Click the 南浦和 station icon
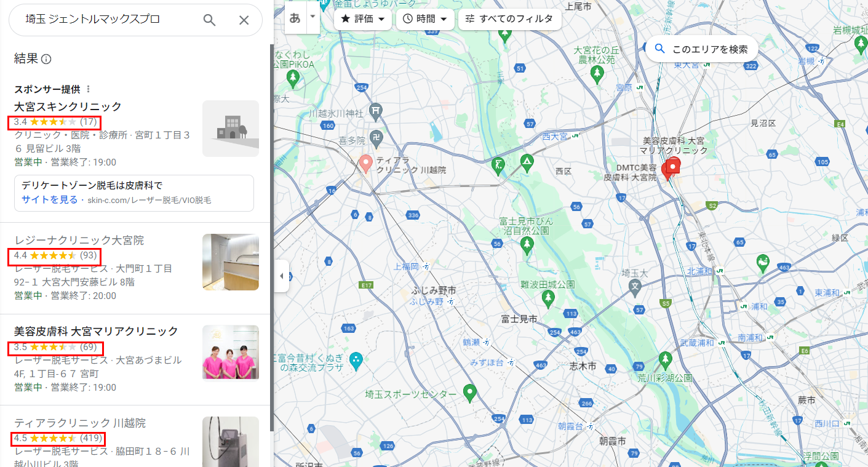The width and height of the screenshot is (868, 467). [x=769, y=338]
